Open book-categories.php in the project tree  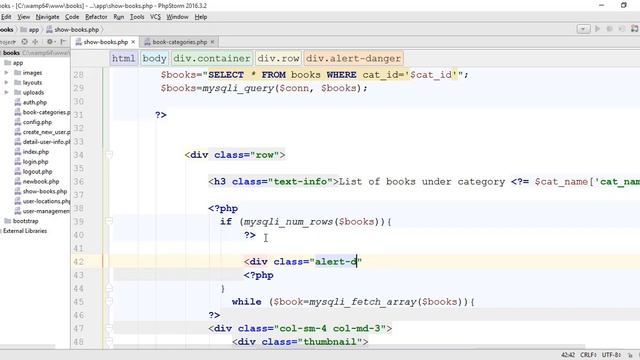[42, 112]
